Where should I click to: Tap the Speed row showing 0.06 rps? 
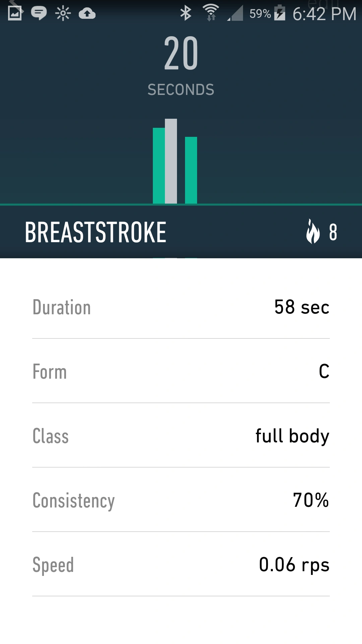coord(181,565)
